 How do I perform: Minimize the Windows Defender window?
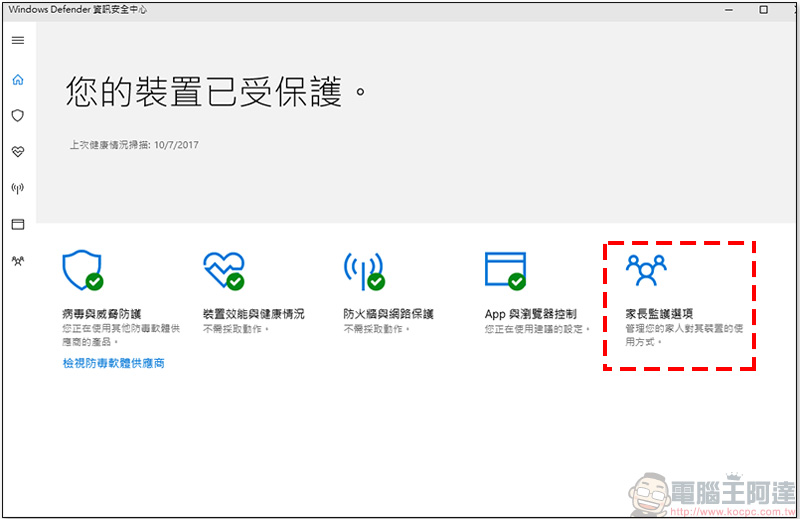[729, 10]
